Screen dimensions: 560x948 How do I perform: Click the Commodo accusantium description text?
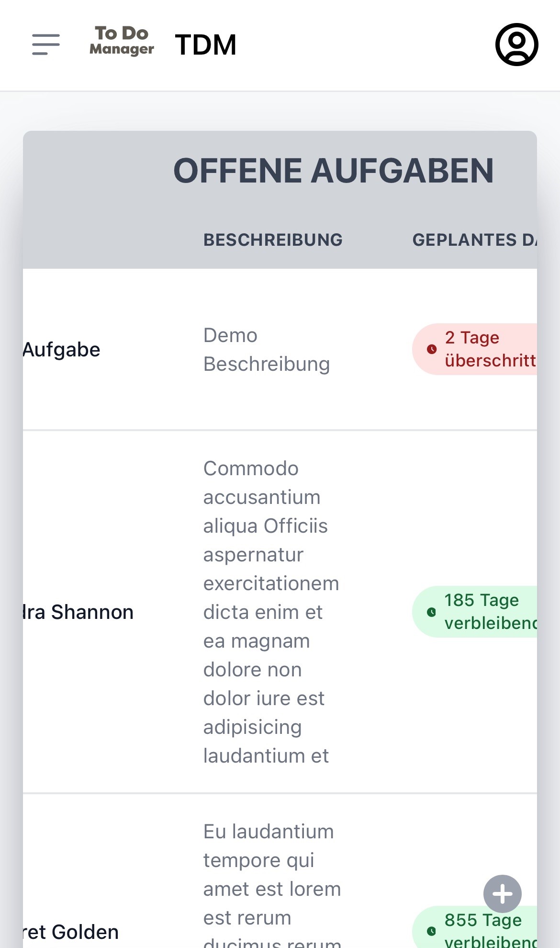271,612
